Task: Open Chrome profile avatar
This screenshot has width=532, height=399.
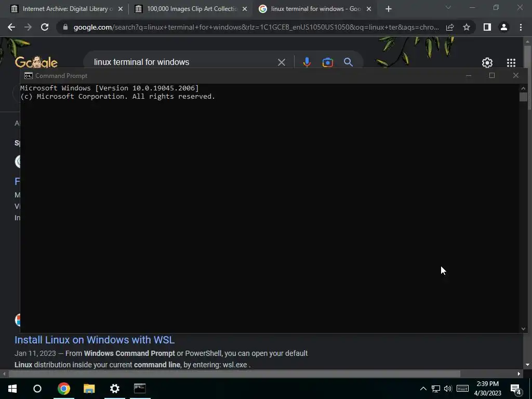Action: click(x=504, y=27)
